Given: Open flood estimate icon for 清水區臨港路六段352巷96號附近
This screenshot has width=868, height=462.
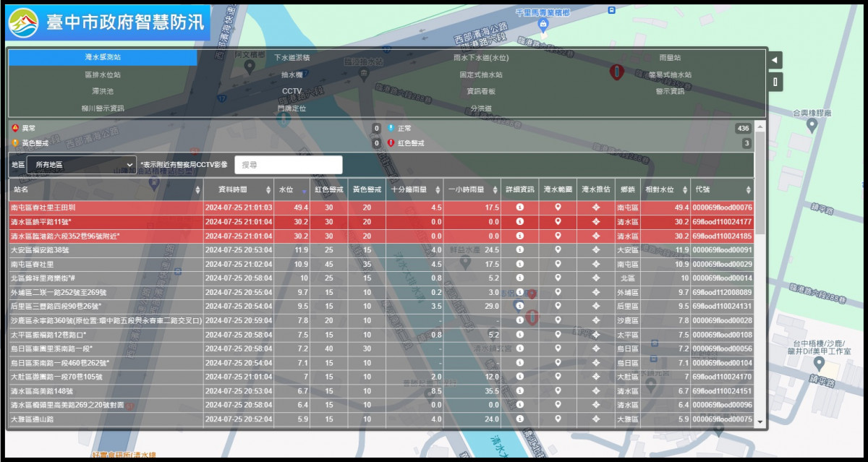Looking at the screenshot, I should point(596,236).
